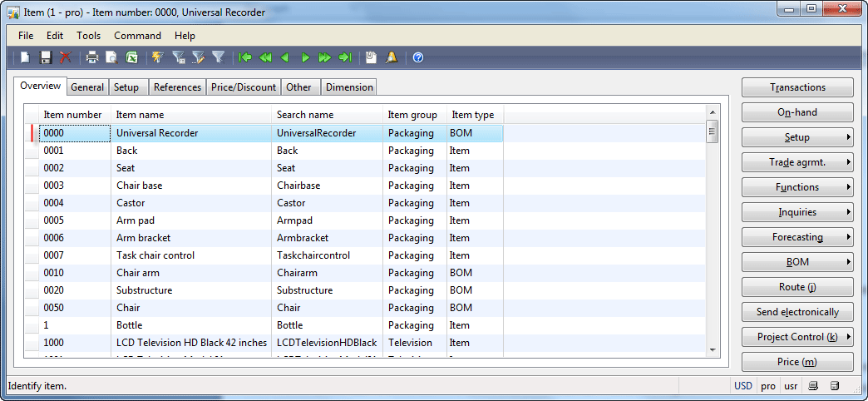Click the Transactions button
This screenshot has height=401, width=868.
click(x=797, y=87)
